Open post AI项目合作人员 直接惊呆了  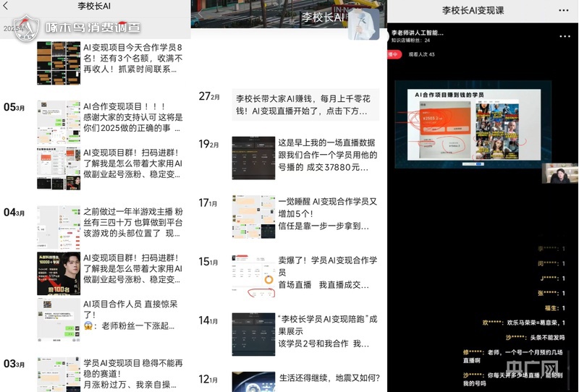click(131, 315)
